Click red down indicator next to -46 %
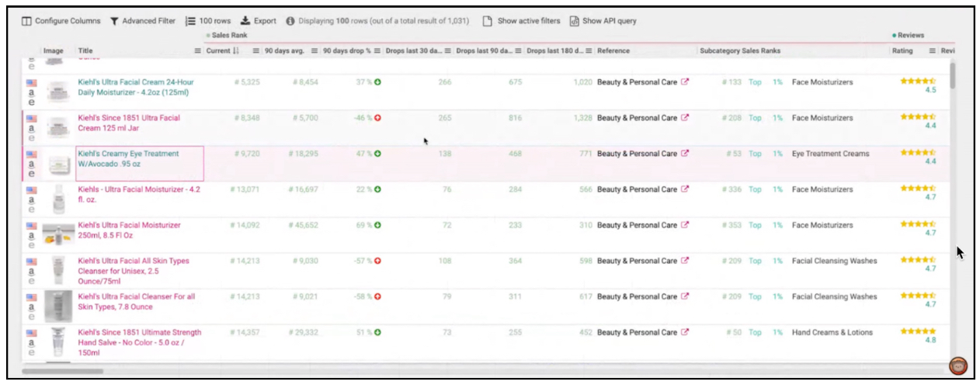The width and height of the screenshot is (980, 385). (377, 118)
